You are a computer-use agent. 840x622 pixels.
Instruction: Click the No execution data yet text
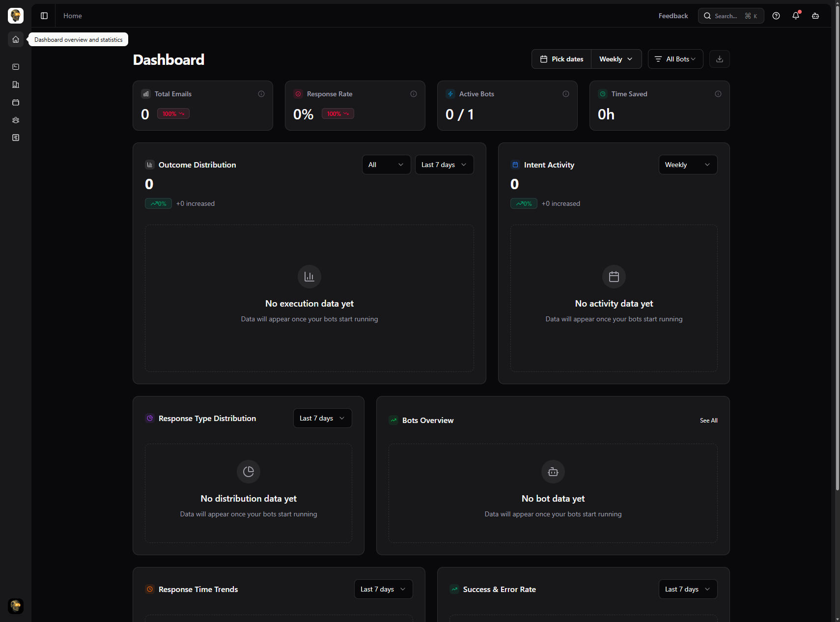coord(309,304)
